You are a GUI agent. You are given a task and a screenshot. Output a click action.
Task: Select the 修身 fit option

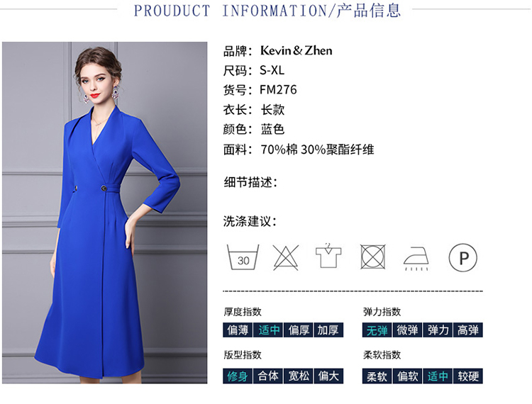(x=238, y=376)
